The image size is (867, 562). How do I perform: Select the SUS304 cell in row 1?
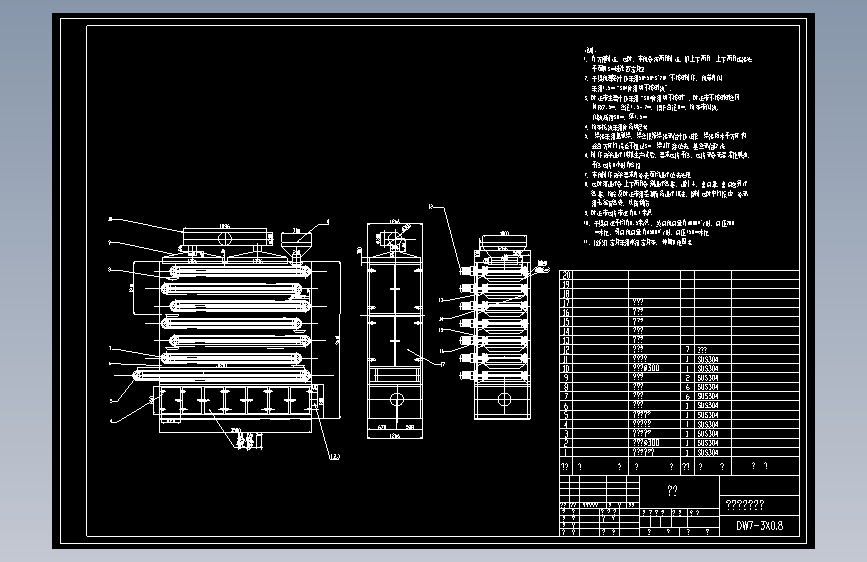coord(707,452)
